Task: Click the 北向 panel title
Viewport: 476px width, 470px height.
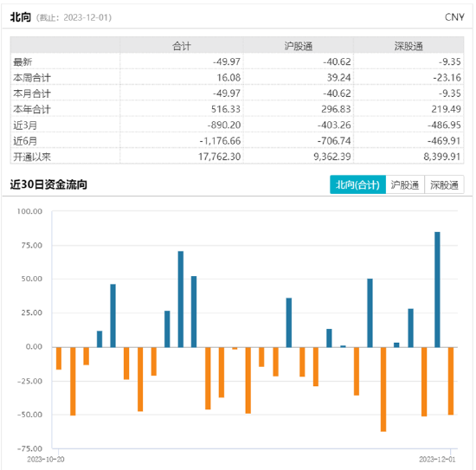Action: (21, 17)
